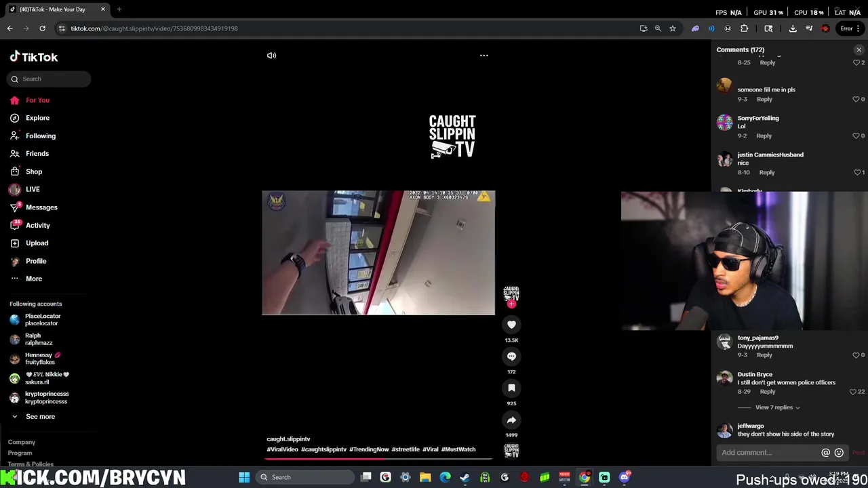
Task: Bookmark the video with favorites icon
Action: [x=511, y=388]
